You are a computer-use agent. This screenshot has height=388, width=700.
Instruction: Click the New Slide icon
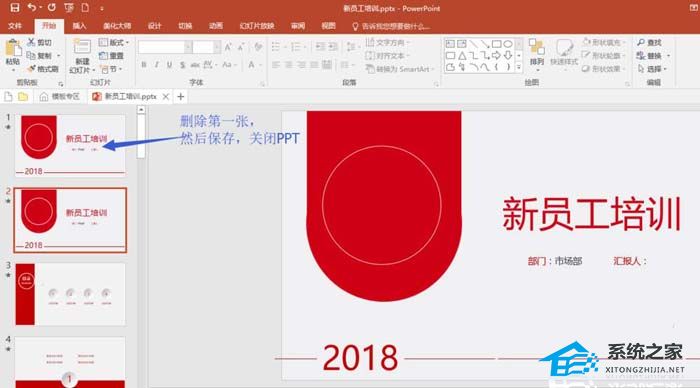(x=82, y=46)
